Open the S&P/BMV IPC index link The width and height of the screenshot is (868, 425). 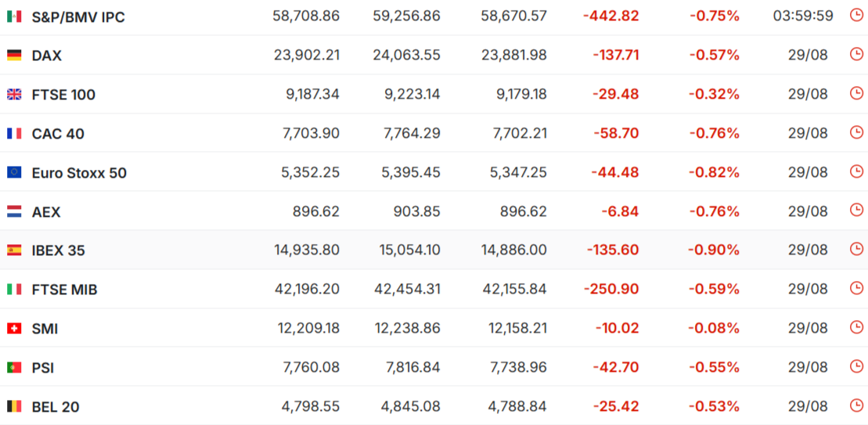78,17
